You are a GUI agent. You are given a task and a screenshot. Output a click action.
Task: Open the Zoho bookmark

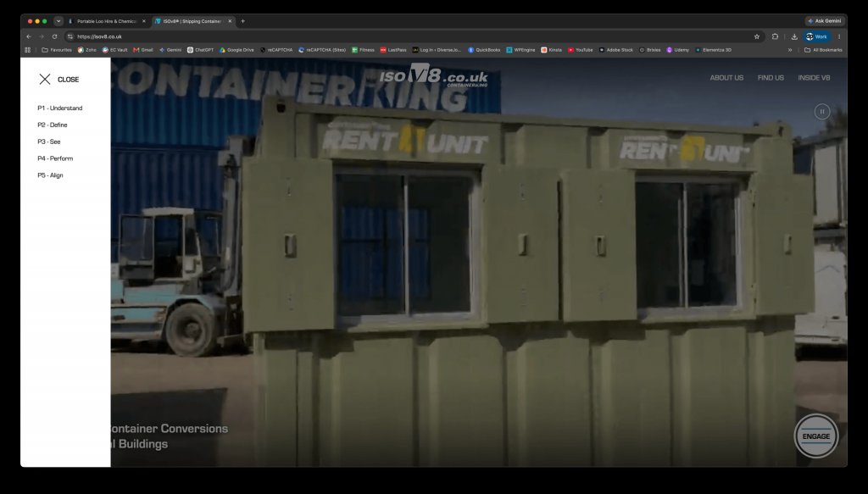point(87,50)
